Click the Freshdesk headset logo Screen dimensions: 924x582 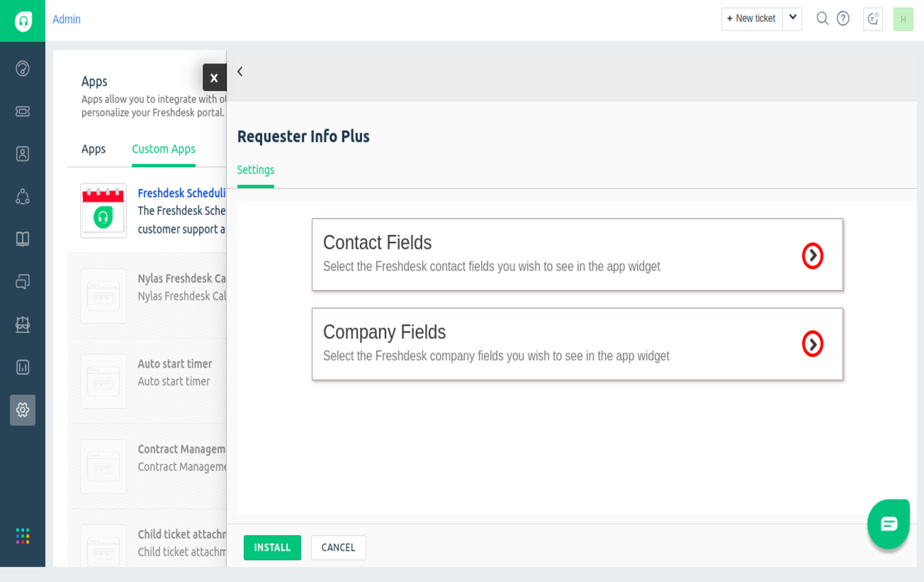[x=23, y=21]
